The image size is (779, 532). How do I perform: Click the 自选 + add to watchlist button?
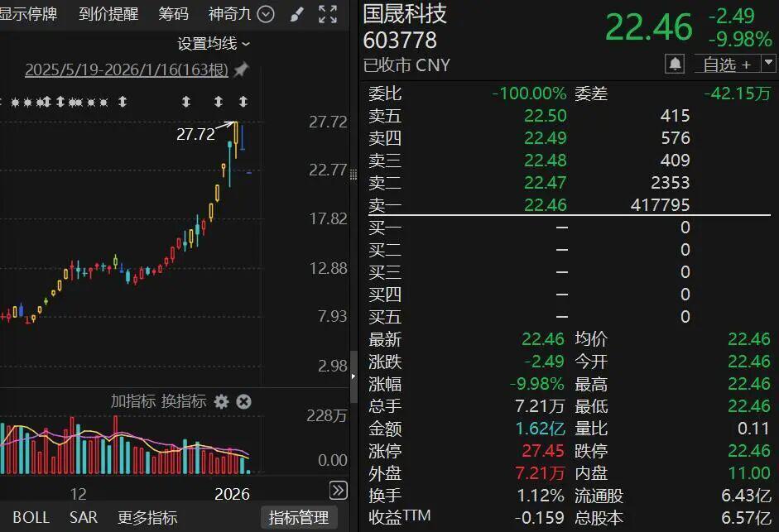[x=727, y=64]
